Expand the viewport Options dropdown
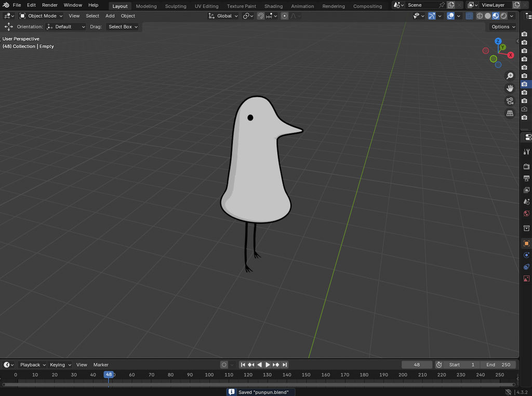 click(x=503, y=27)
